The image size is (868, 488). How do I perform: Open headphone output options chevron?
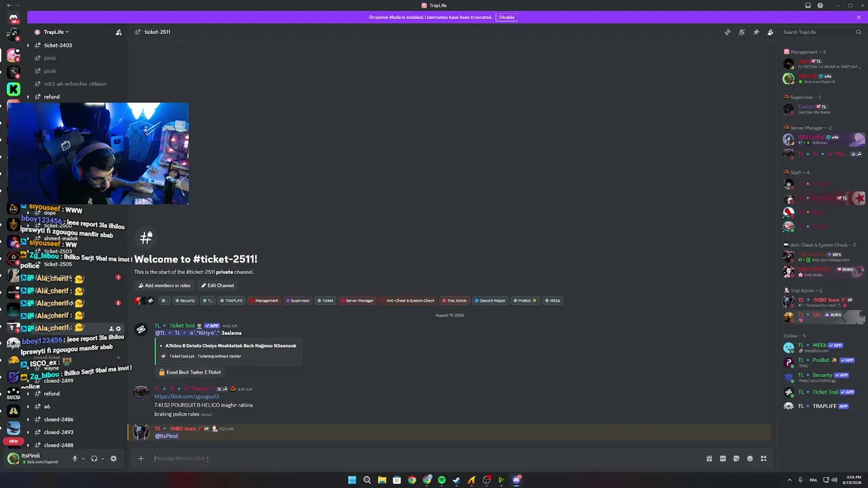(x=103, y=459)
